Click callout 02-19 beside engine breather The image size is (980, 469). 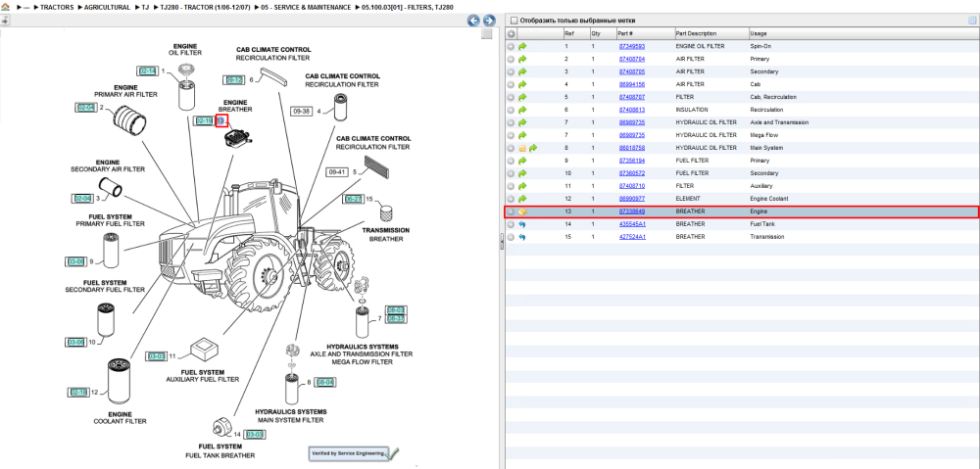pyautogui.click(x=205, y=120)
